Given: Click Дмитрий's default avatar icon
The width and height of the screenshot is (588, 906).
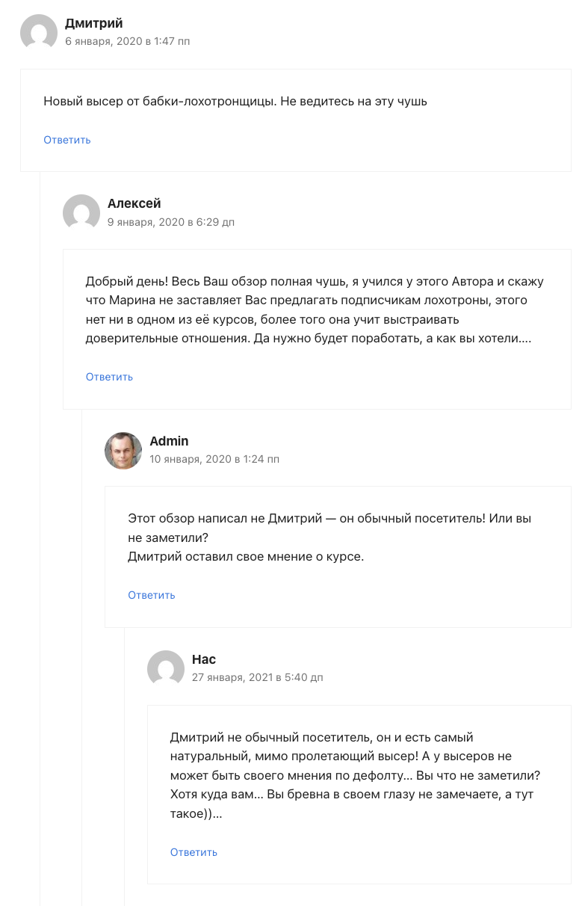Looking at the screenshot, I should coord(39,33).
